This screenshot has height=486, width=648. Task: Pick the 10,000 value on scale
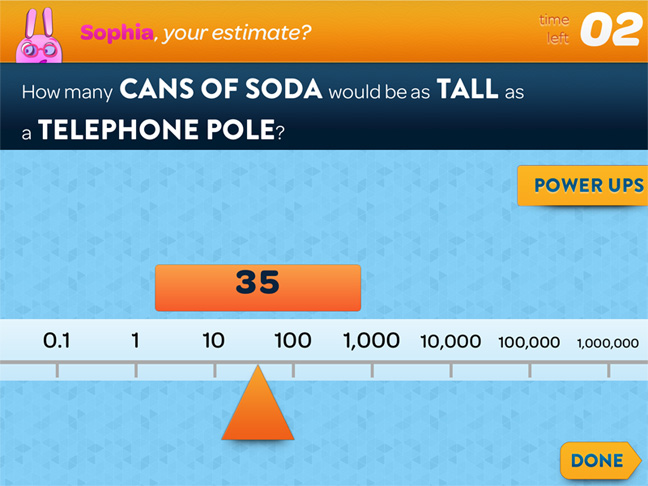451,342
